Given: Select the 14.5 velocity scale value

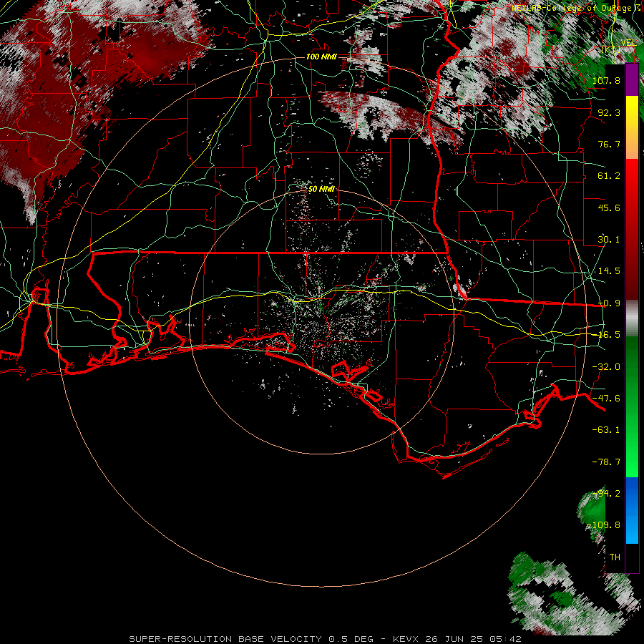Looking at the screenshot, I should [x=609, y=271].
